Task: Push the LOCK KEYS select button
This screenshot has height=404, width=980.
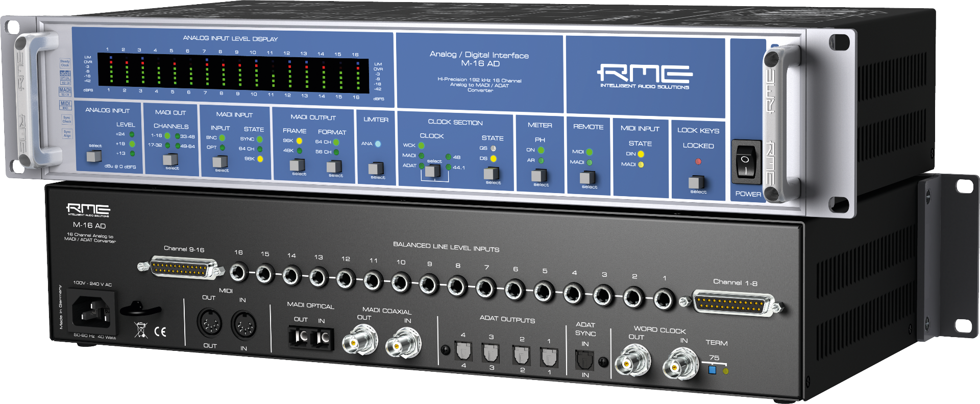Action: pyautogui.click(x=696, y=182)
